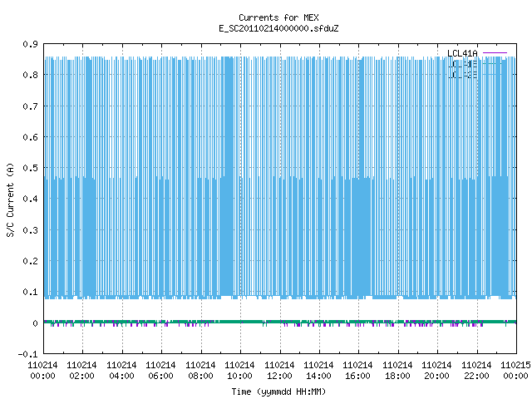Viewport: 532px width, 399px height.
Task: Click the 0.6 y-axis tick label
Action: click(30, 137)
